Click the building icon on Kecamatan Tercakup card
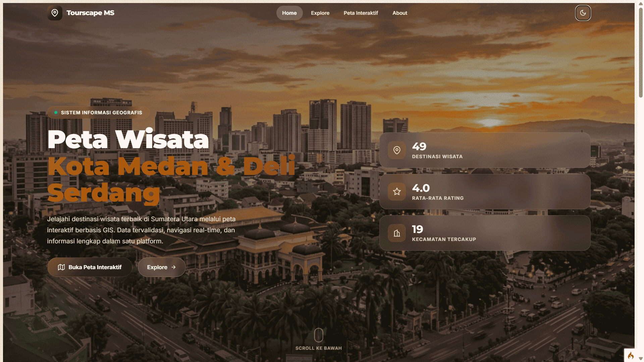This screenshot has width=644, height=362. coord(397,233)
